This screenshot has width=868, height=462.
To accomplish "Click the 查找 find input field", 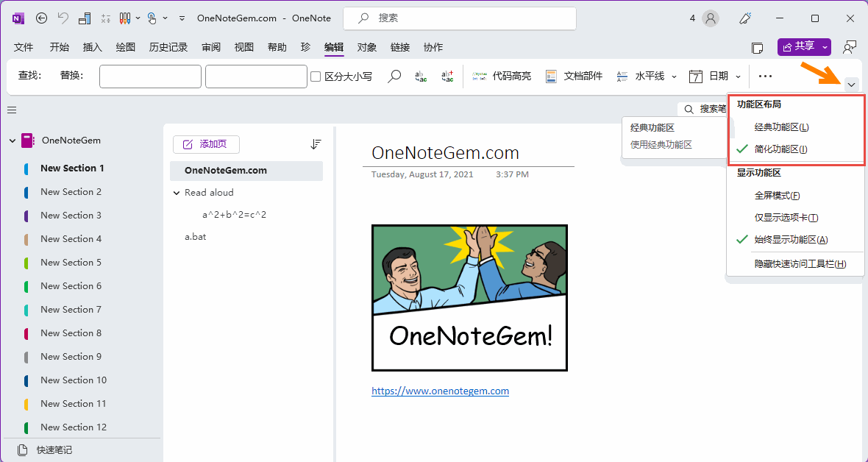I will point(150,77).
